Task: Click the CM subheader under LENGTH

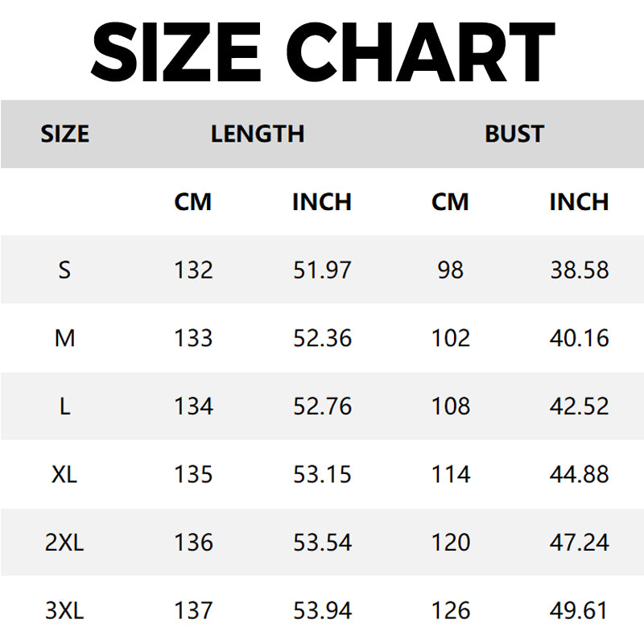Action: (x=193, y=202)
